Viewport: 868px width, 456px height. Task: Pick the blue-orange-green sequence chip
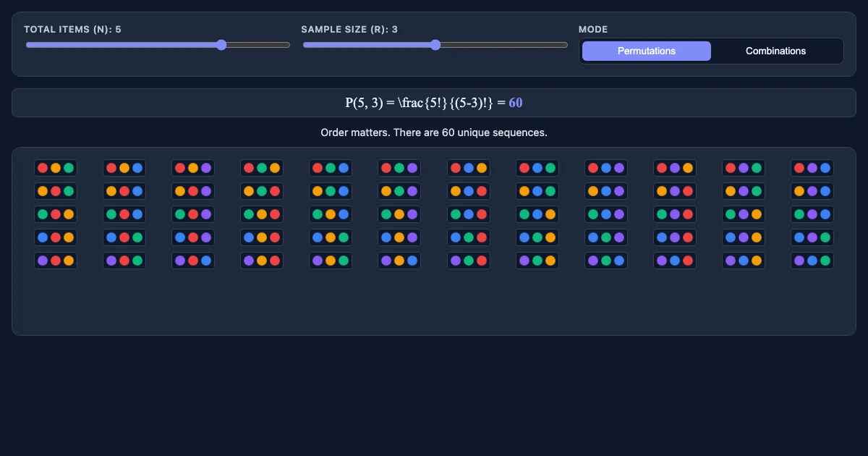[x=331, y=237]
